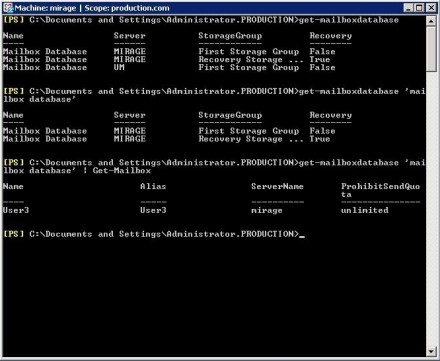Screen dimensions: 440x361
Task: Click the scrollbar up arrow
Action: (431, 21)
